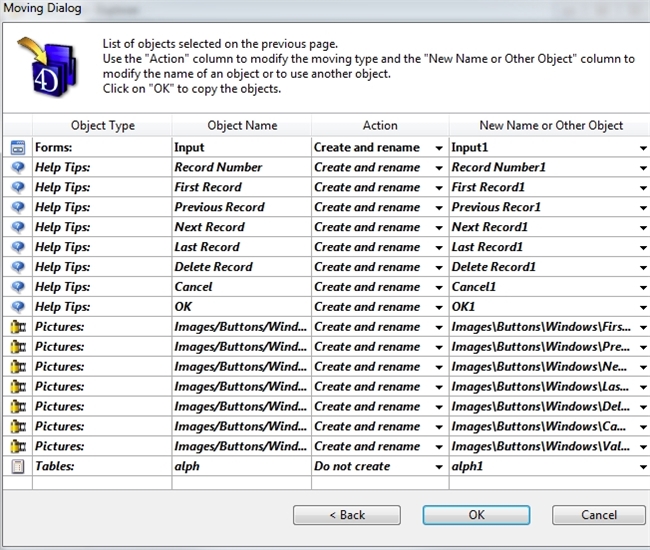Click the Forms icon beside the Input row

tap(17, 147)
